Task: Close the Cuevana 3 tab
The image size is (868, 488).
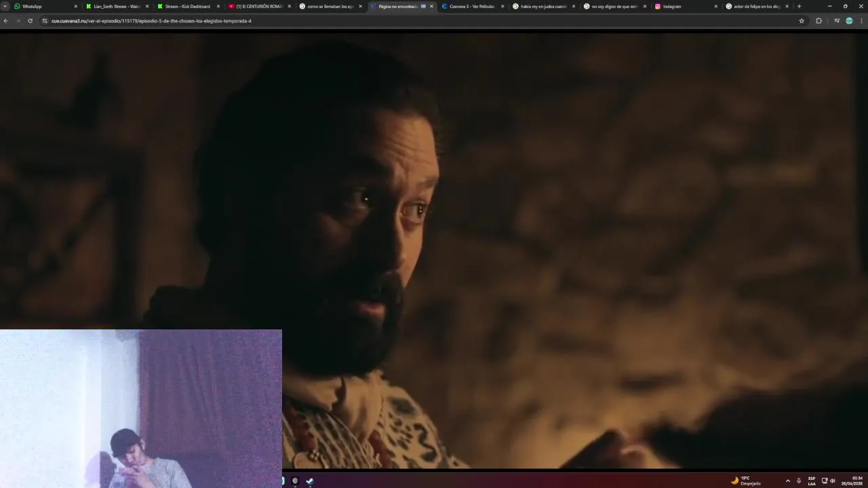Action: [502, 6]
